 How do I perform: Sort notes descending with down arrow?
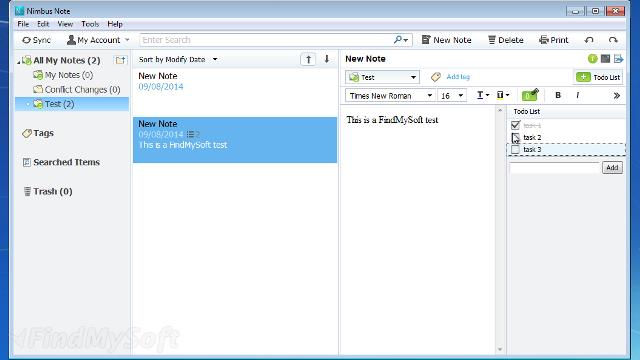click(327, 59)
